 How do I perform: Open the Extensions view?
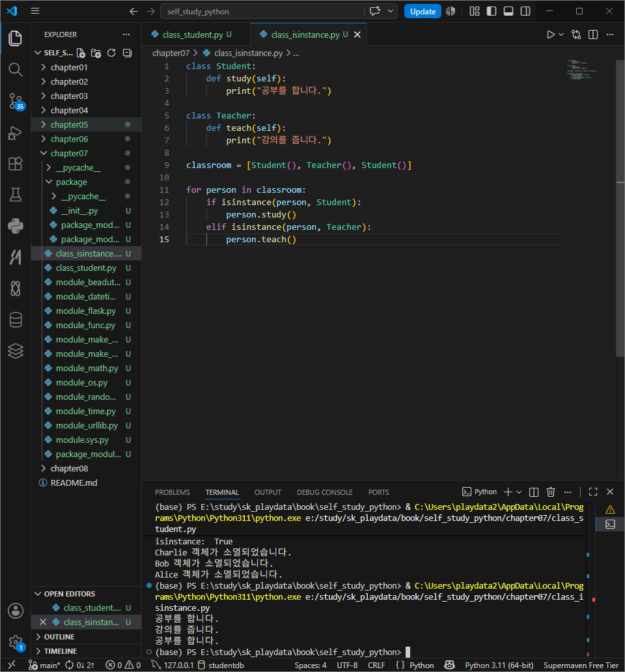pyautogui.click(x=16, y=163)
